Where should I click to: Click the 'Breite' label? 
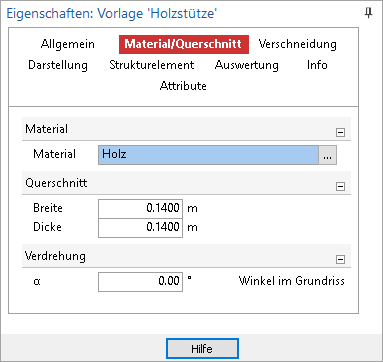click(48, 208)
